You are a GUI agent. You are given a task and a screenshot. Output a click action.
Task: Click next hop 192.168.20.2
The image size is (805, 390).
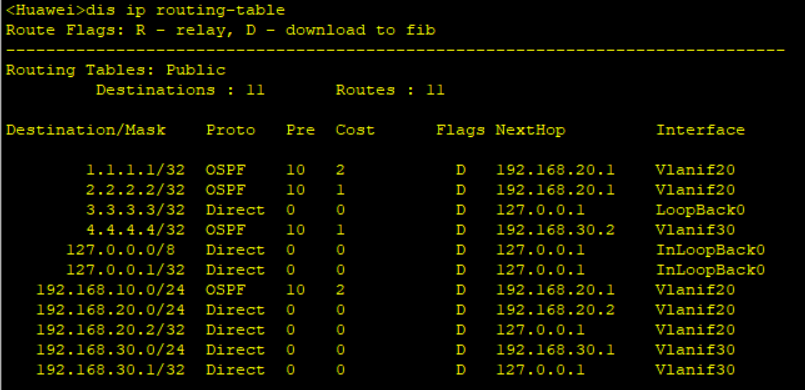(x=555, y=310)
